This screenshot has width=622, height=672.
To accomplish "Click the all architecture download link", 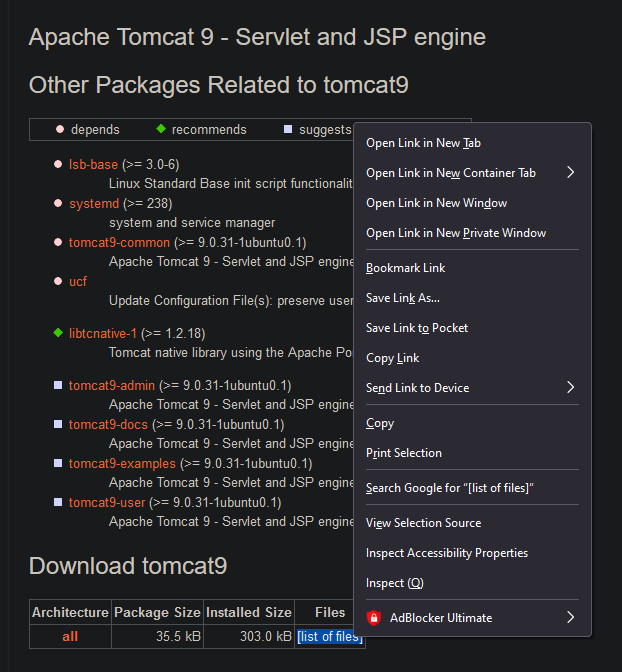I will point(70,636).
